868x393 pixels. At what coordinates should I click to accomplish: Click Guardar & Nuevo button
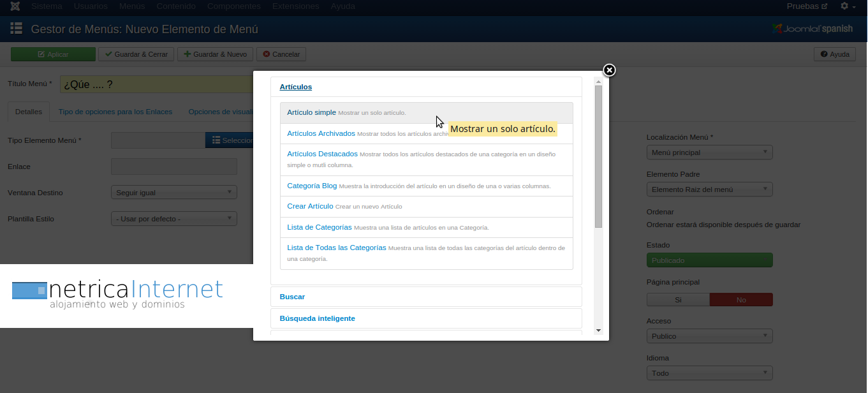pos(215,54)
